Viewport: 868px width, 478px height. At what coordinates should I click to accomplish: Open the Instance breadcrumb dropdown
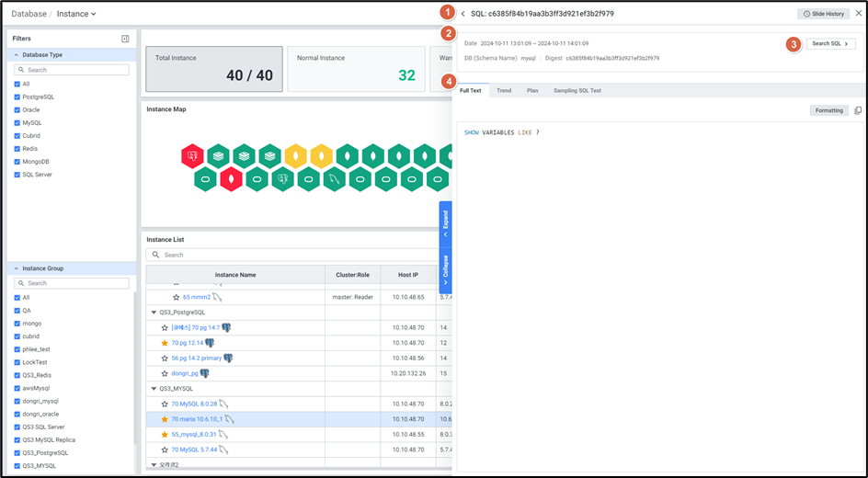76,14
